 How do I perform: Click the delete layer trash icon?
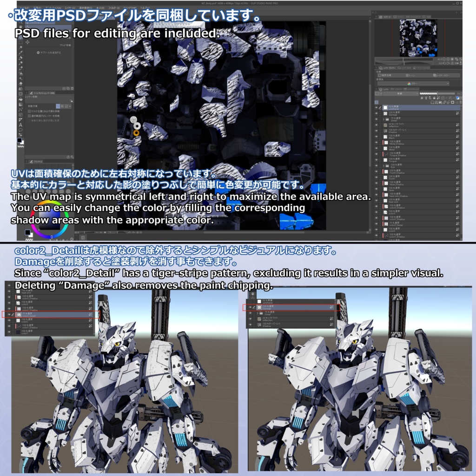point(461,102)
